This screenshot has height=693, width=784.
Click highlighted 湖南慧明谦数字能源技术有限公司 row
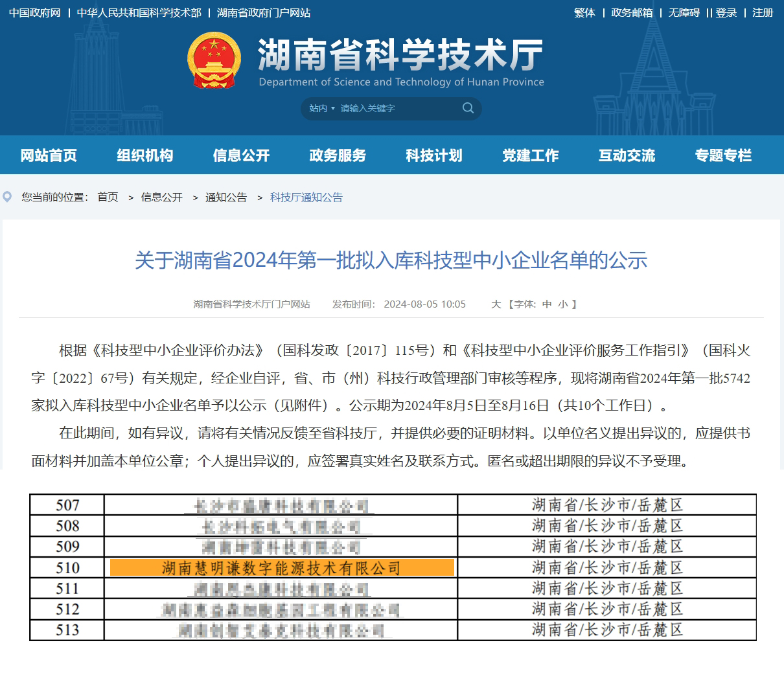[282, 568]
